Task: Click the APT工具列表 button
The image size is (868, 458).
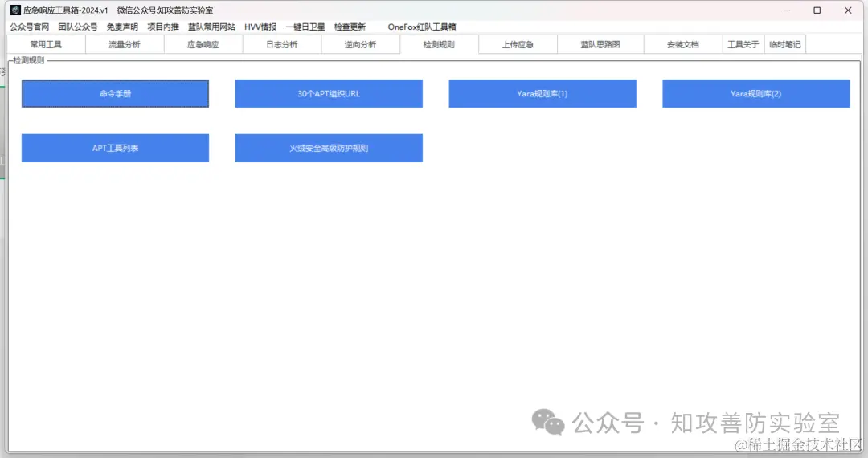Action: point(115,148)
